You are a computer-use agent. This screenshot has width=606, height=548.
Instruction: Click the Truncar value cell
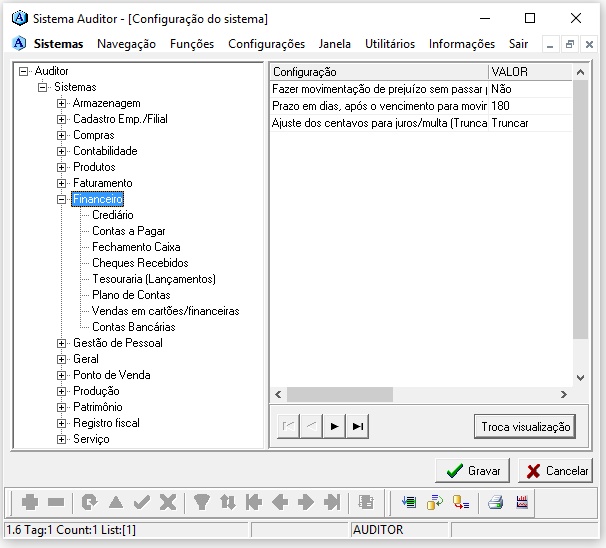pyautogui.click(x=530, y=123)
